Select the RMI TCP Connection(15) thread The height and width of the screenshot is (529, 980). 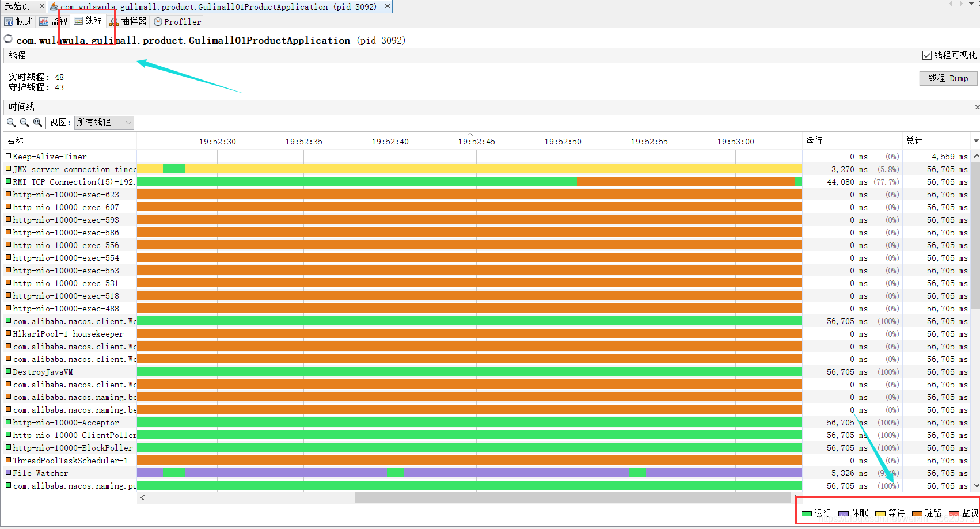point(70,182)
